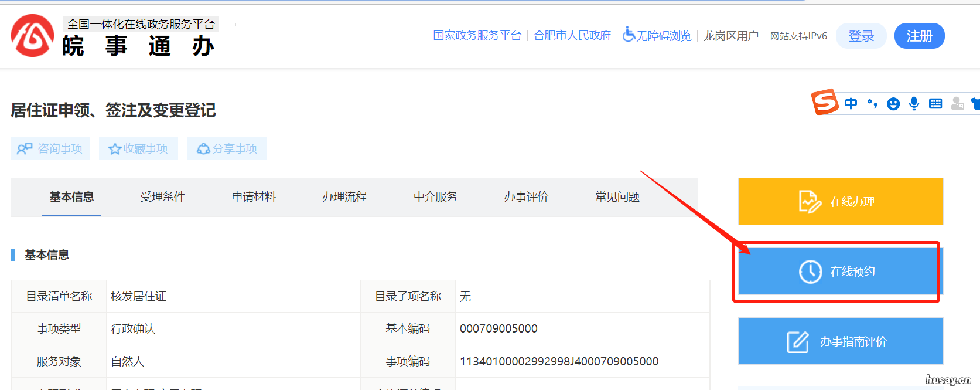Click 咨询事项 consultation button
This screenshot has height=390, width=980.
click(50, 149)
